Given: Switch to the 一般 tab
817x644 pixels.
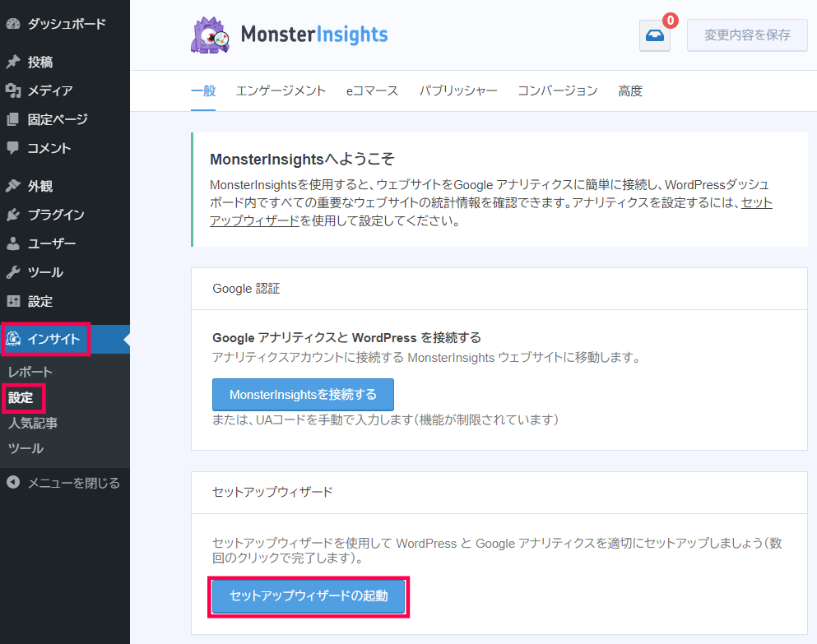Looking at the screenshot, I should 203,90.
